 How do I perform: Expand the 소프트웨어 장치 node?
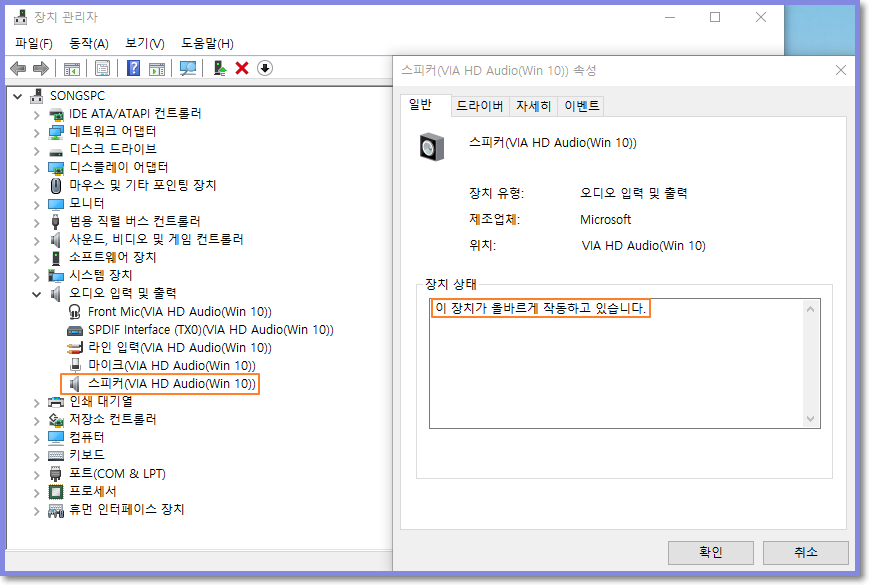(37, 259)
